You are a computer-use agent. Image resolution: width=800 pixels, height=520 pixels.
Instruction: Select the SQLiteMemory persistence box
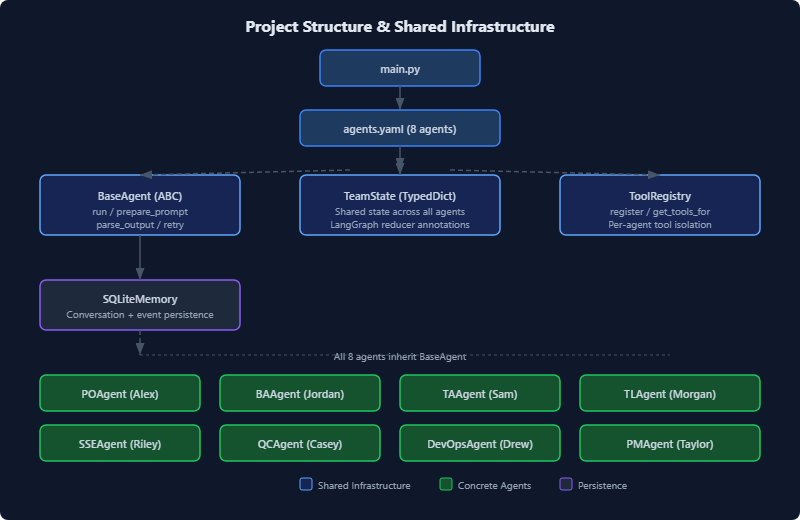click(140, 305)
